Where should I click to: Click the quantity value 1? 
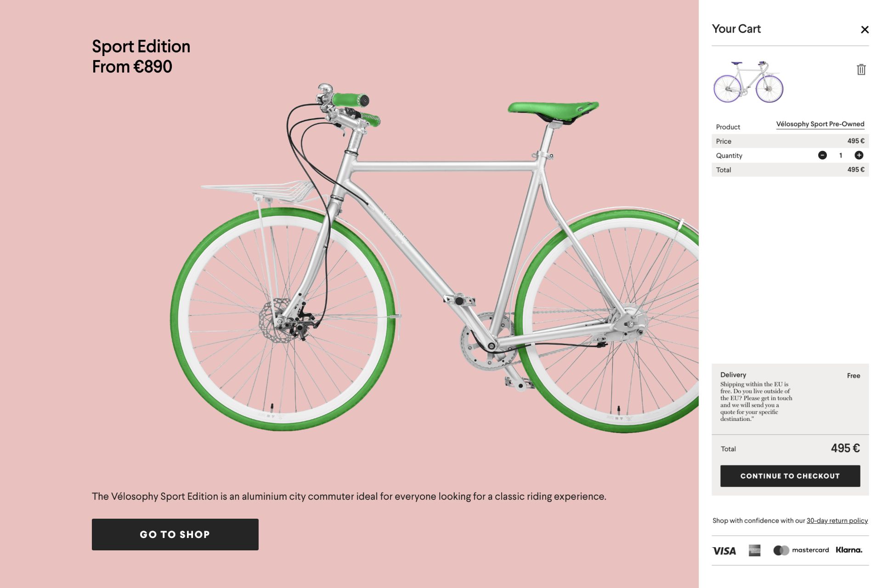click(x=841, y=156)
